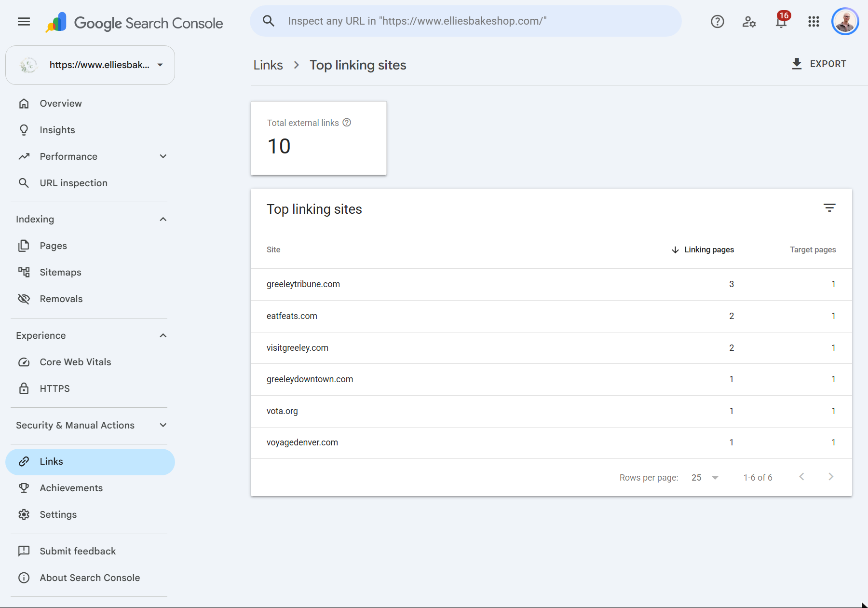Select Links in the sidebar
The width and height of the screenshot is (868, 608).
[x=90, y=462]
